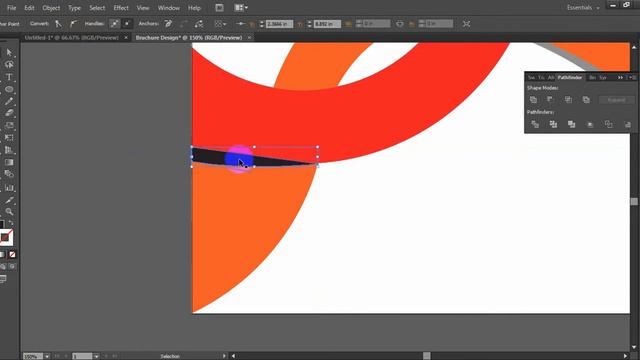Screen dimensions: 640x360
Task: Open the Effect menu
Action: (121, 8)
